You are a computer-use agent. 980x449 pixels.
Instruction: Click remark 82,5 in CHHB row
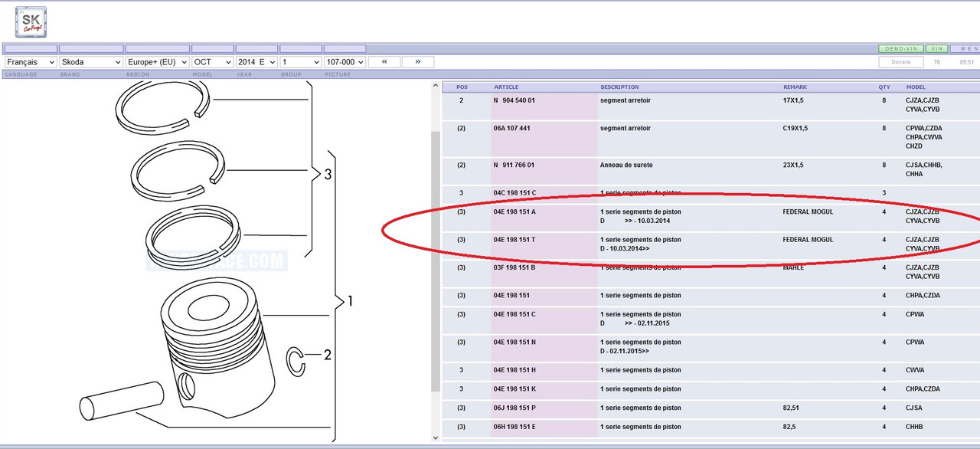click(789, 427)
